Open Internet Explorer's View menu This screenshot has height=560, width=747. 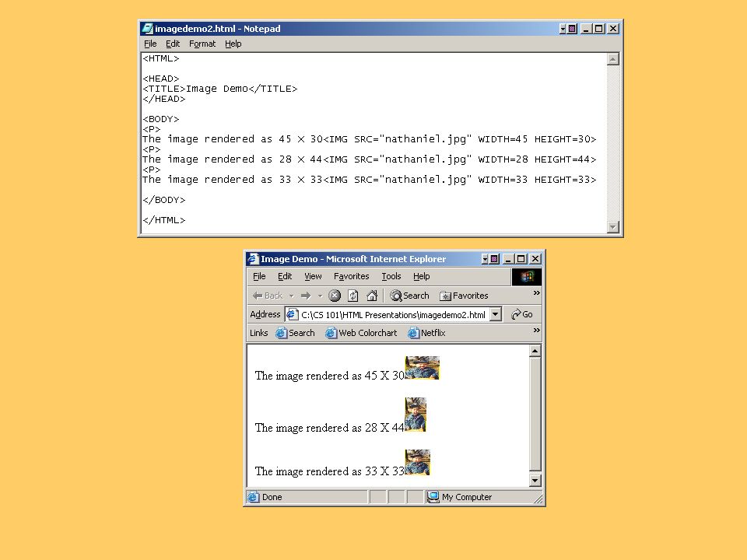point(313,276)
